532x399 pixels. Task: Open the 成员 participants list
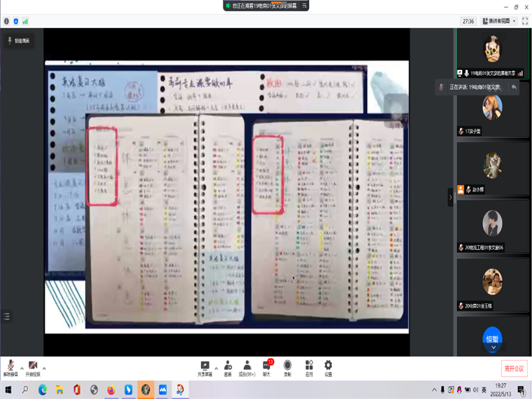247,366
